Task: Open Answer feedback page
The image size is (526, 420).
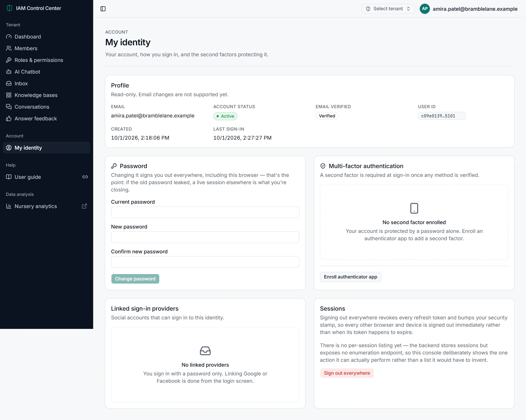Action: pos(46,119)
